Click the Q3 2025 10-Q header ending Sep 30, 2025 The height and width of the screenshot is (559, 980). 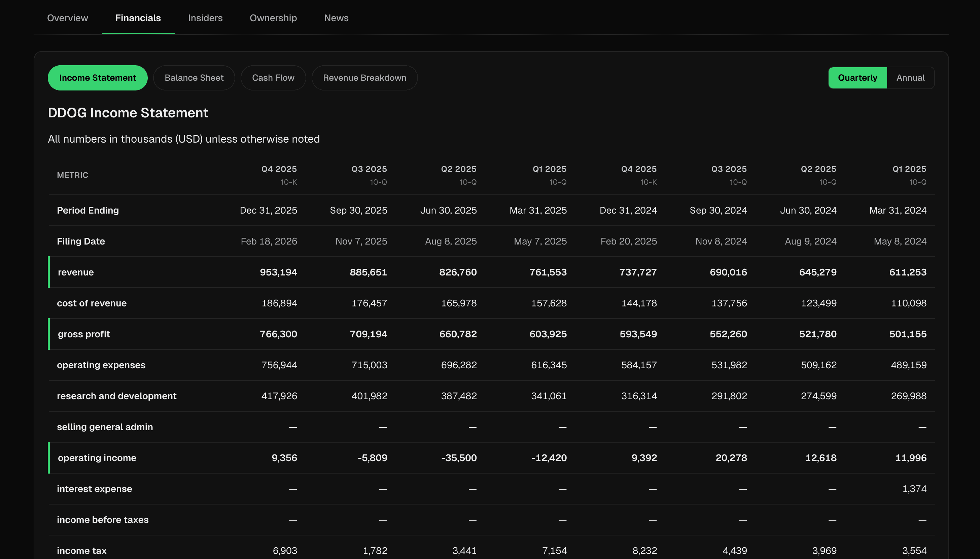coord(369,175)
